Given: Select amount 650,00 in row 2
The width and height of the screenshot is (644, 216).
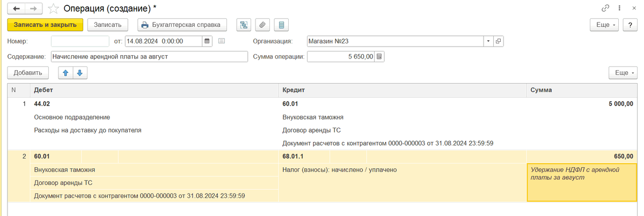Looking at the screenshot, I should click(623, 156).
